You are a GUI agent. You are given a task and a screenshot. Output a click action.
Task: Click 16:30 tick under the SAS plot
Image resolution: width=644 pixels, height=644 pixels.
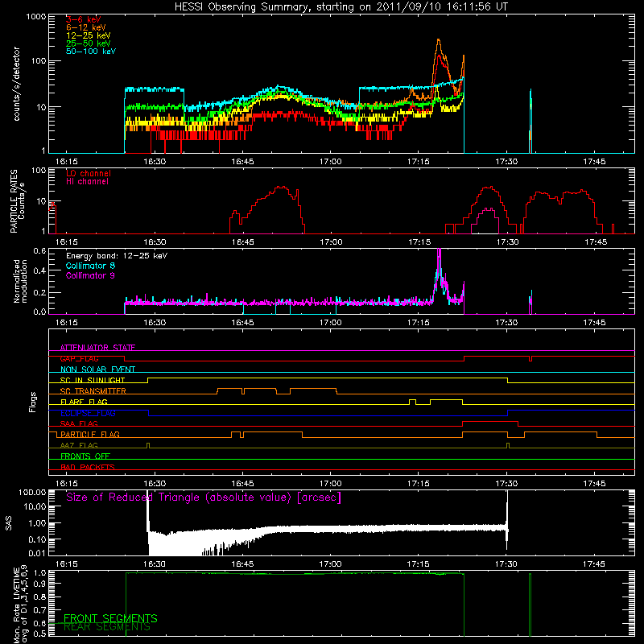155,564
